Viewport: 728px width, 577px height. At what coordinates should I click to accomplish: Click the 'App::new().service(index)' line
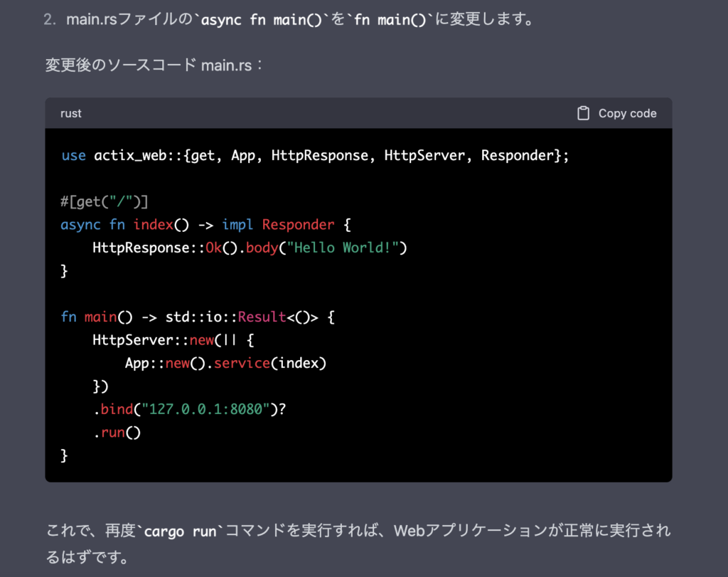[x=225, y=363]
